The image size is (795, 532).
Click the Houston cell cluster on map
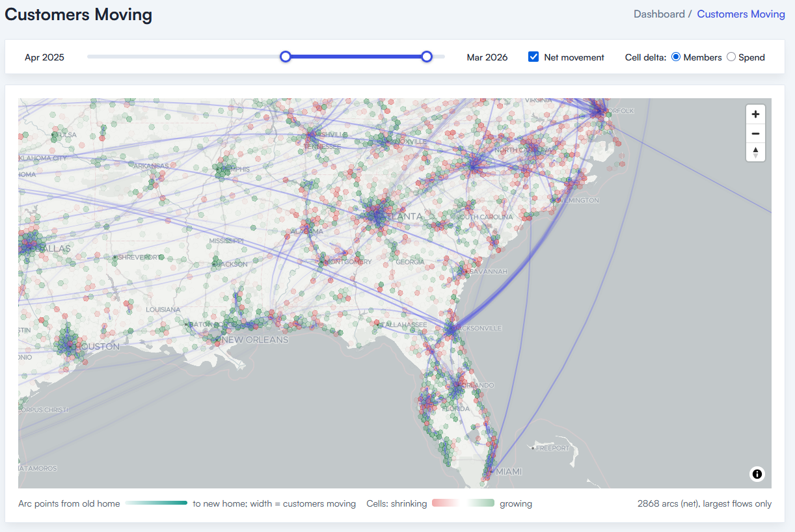[x=68, y=345]
